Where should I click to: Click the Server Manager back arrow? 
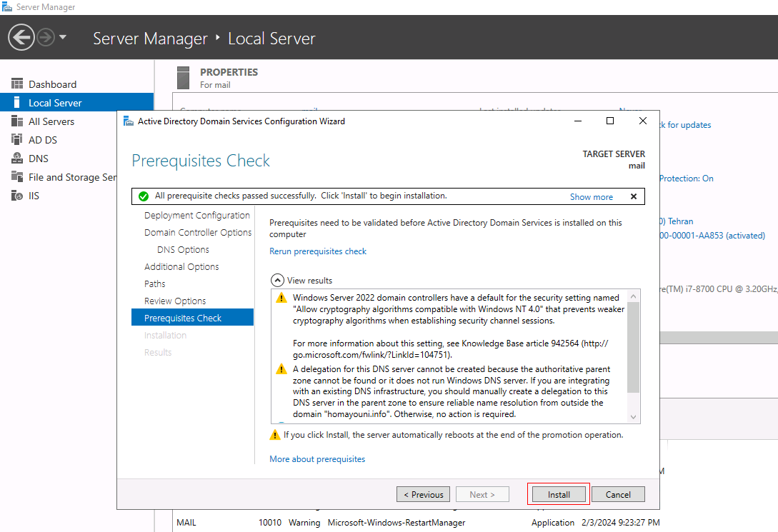[21, 37]
